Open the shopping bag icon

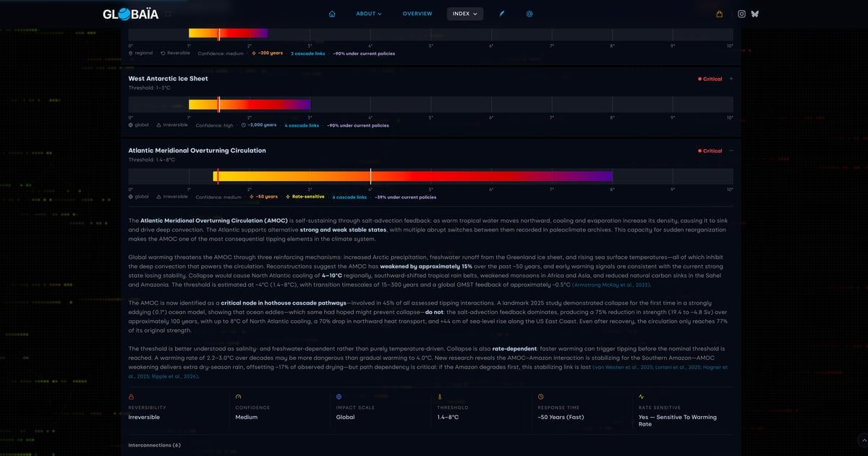[x=719, y=14]
